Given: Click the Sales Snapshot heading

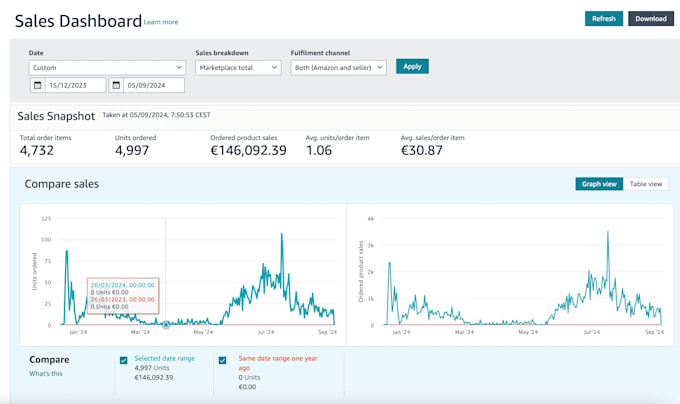Looking at the screenshot, I should coord(56,116).
